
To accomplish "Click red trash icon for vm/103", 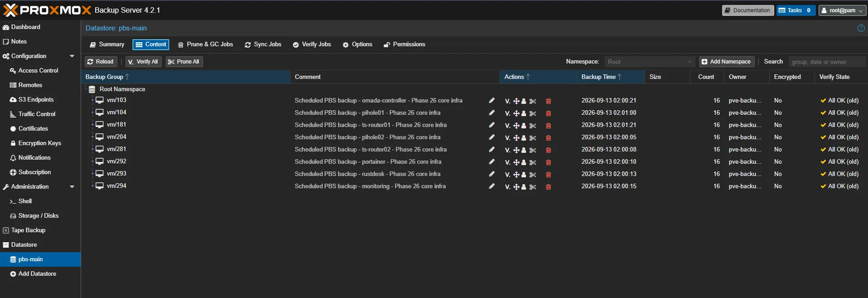I will [x=548, y=101].
